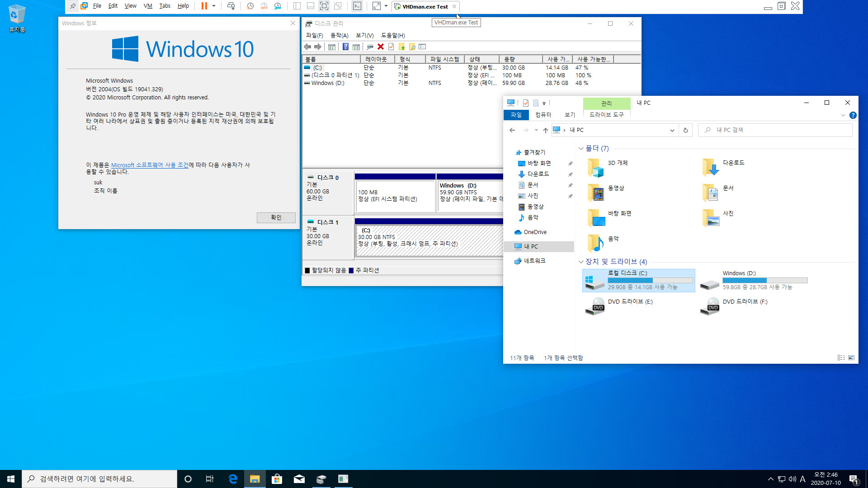Click red X delete icon in Disk Management
This screenshot has height=488, width=868.
(x=381, y=47)
